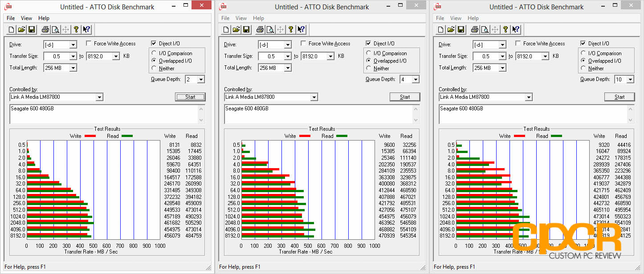Click Save disk icon in Queue Depth 10 window
Screen dimensions: 644x274
pos(461,30)
